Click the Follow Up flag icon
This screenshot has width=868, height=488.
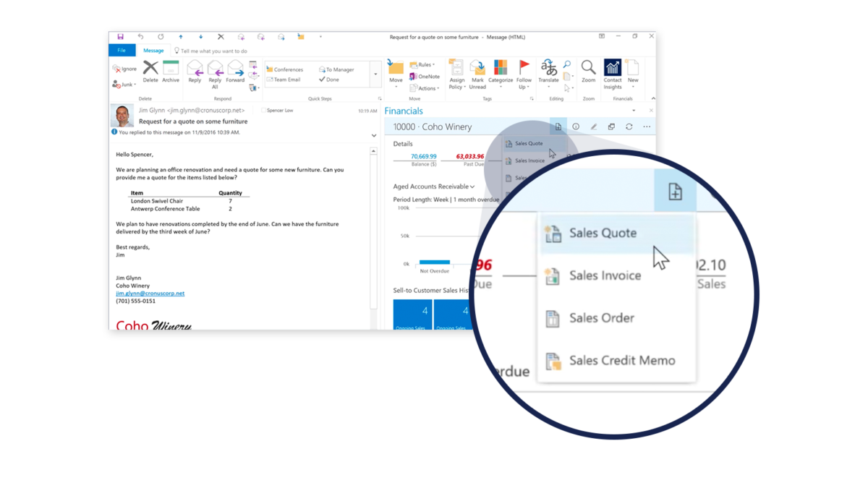(524, 69)
